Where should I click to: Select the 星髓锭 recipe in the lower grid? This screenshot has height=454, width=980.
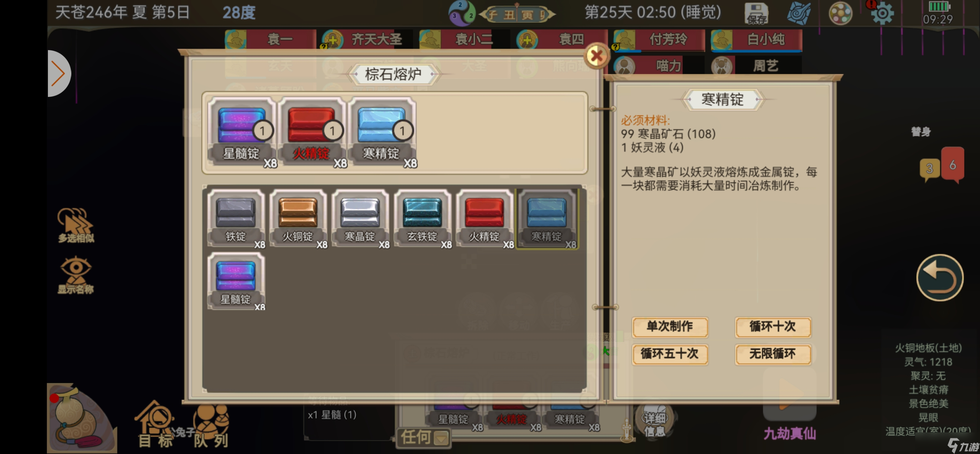pyautogui.click(x=236, y=282)
